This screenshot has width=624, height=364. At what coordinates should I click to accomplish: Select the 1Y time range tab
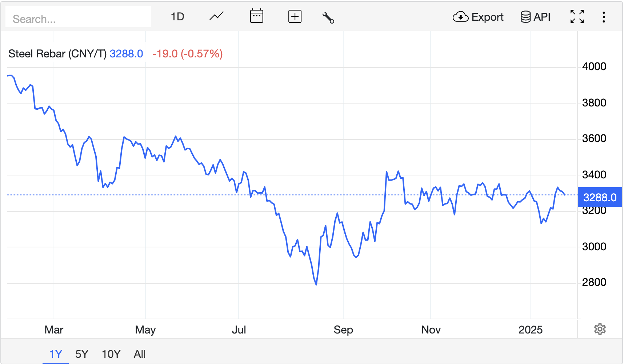click(56, 354)
